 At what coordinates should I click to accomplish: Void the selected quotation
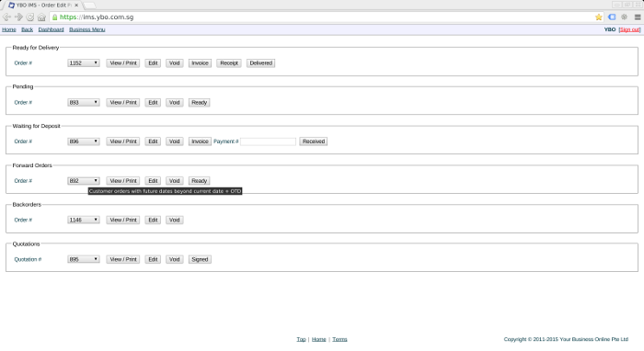(x=175, y=259)
